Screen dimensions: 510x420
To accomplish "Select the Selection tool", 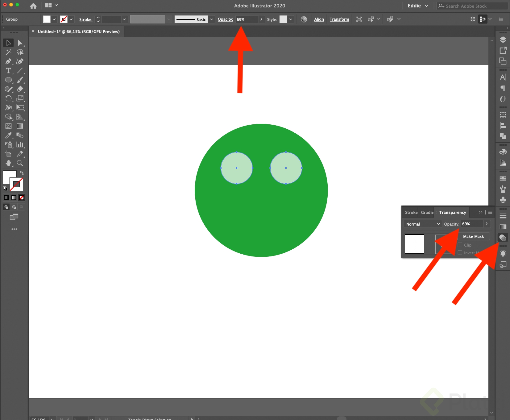I will [8, 43].
